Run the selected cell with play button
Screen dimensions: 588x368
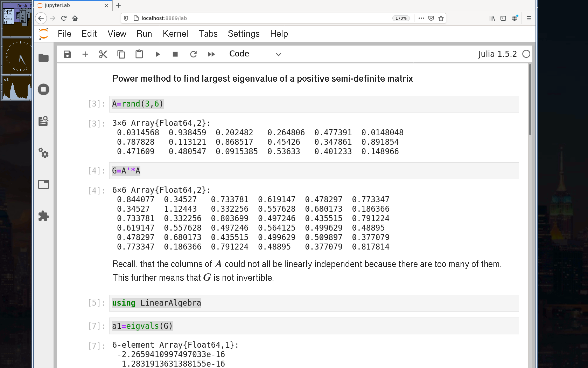pyautogui.click(x=157, y=54)
